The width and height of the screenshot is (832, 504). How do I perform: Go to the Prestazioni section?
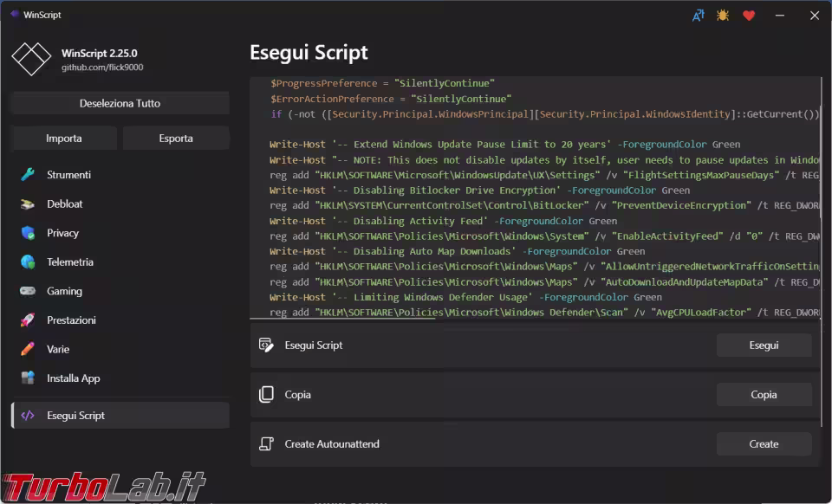click(x=120, y=320)
